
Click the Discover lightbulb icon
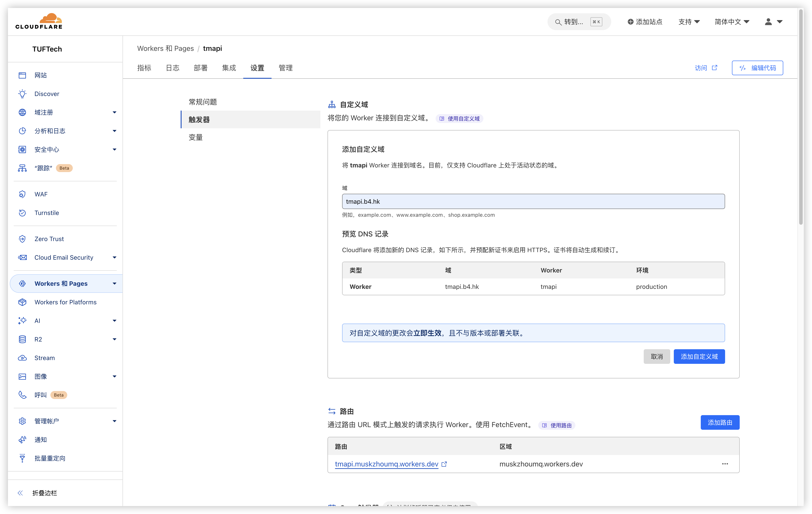coord(22,94)
